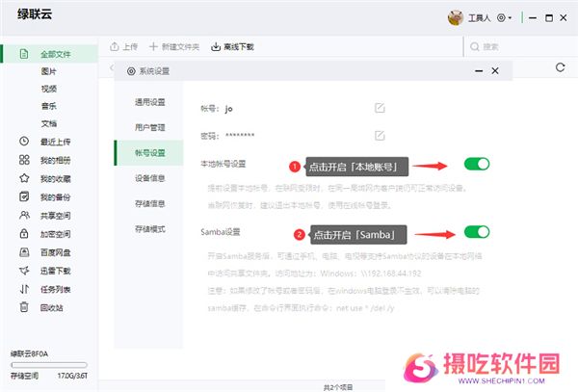This screenshot has width=578, height=392.
Task: Open 百度网盘 icon
Action: (x=24, y=252)
